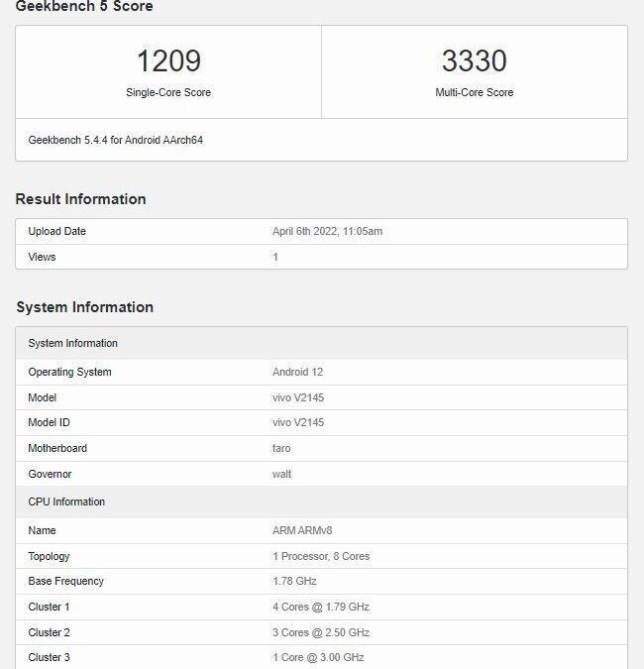Select the Single-Core Score label
The image size is (644, 669).
click(x=168, y=92)
